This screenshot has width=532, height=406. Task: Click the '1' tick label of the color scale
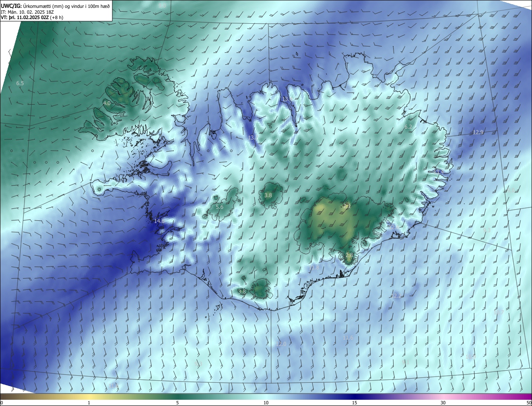(89, 403)
